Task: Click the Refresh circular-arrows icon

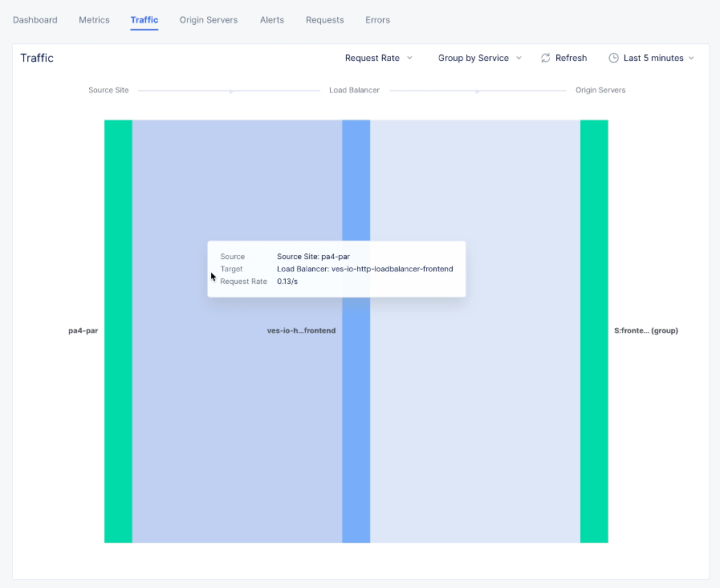Action: point(544,58)
